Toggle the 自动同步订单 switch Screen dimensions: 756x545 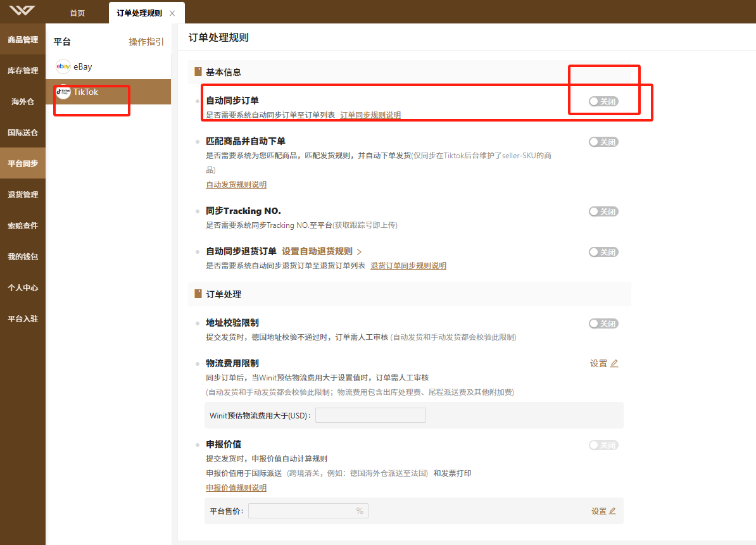(x=603, y=101)
